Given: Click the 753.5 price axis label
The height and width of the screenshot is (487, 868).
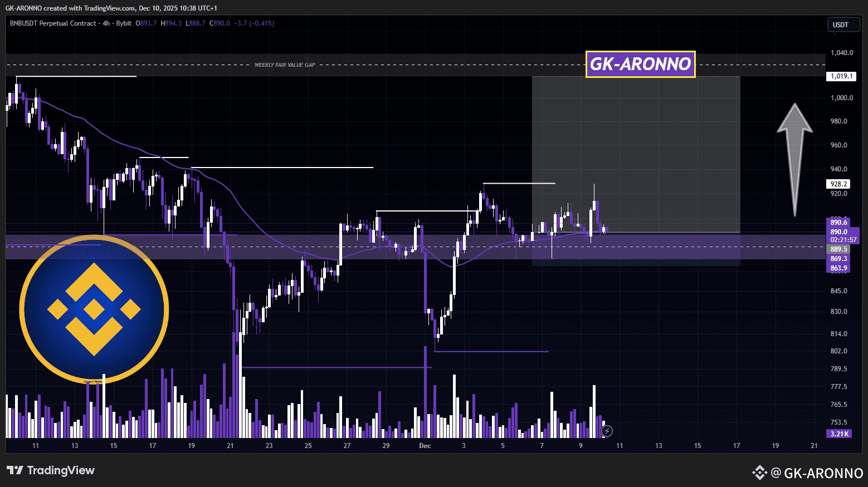Looking at the screenshot, I should (839, 422).
